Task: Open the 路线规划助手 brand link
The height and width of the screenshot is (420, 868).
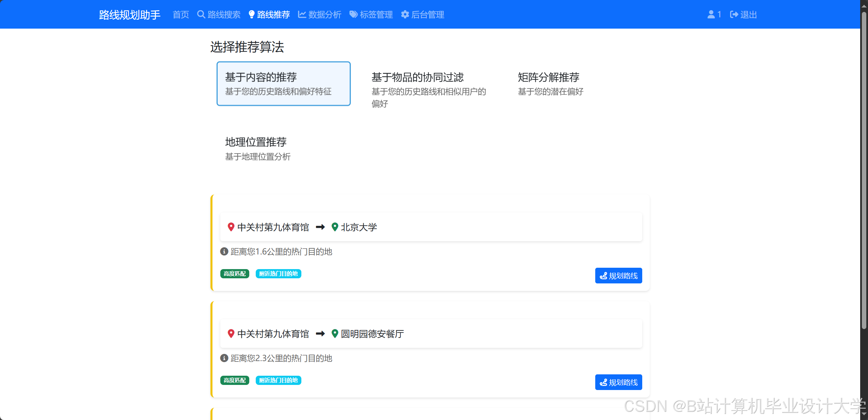Action: (x=129, y=15)
